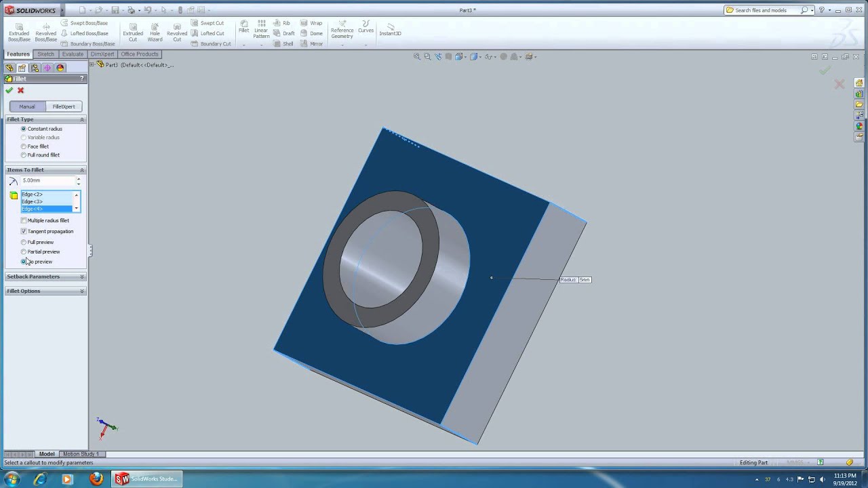Toggle Instant3D mode
This screenshot has height=488, width=868.
pos(390,29)
